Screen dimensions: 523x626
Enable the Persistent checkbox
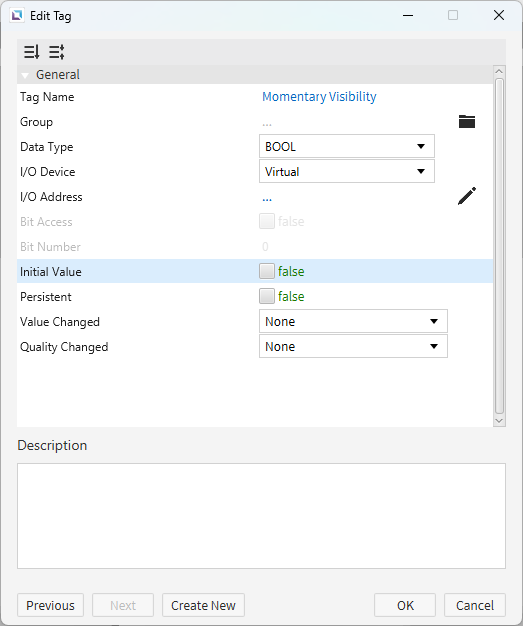coord(267,296)
